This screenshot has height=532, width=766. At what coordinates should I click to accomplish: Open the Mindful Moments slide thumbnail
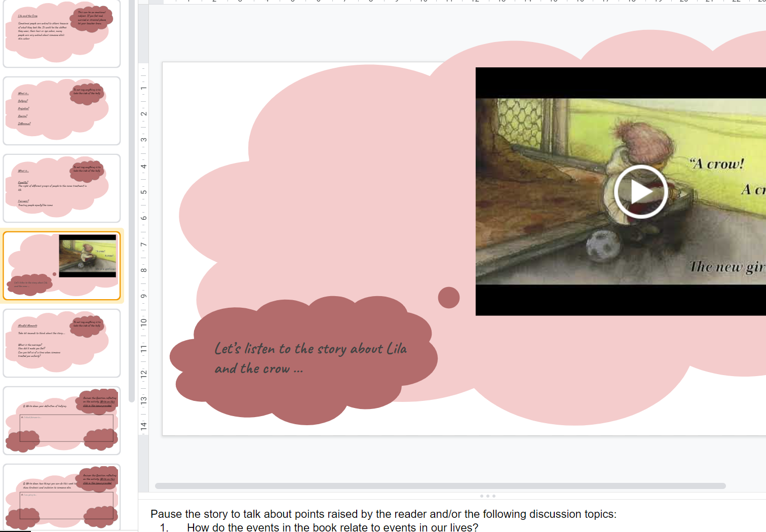tap(62, 343)
